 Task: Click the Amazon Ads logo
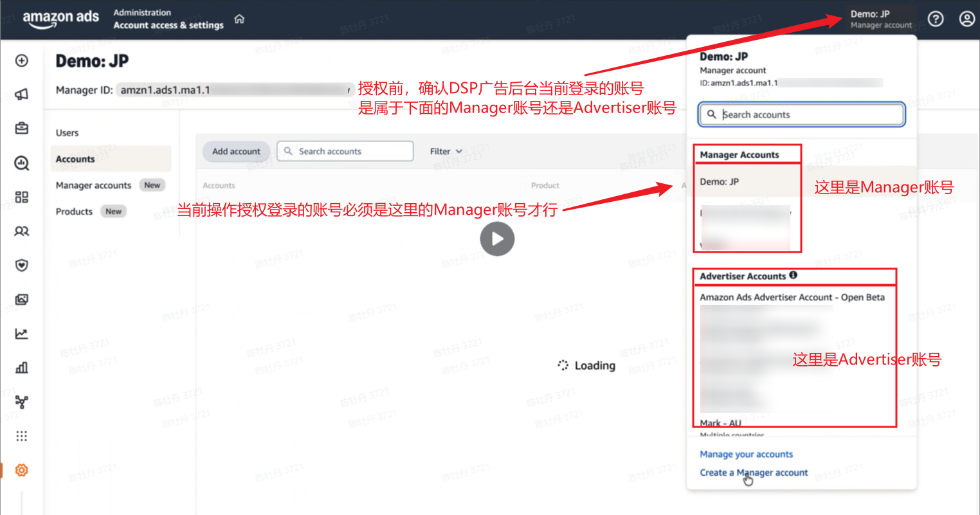pyautogui.click(x=61, y=19)
